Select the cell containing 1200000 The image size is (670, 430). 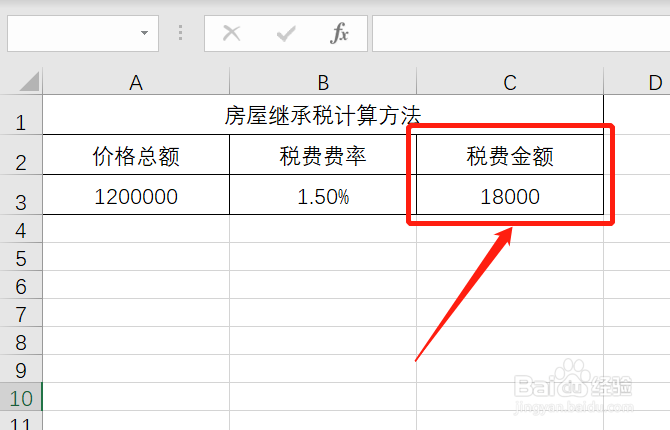click(x=136, y=195)
